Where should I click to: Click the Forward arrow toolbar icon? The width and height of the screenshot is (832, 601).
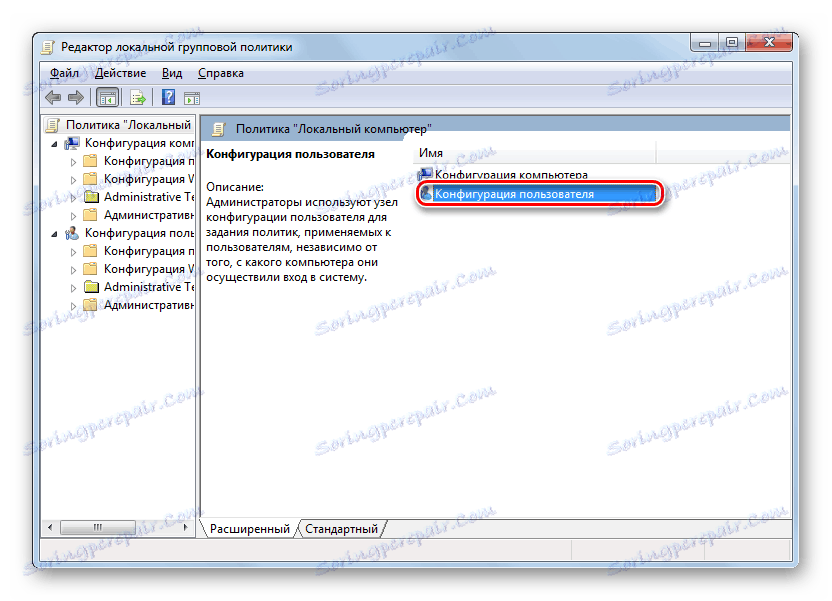click(76, 98)
